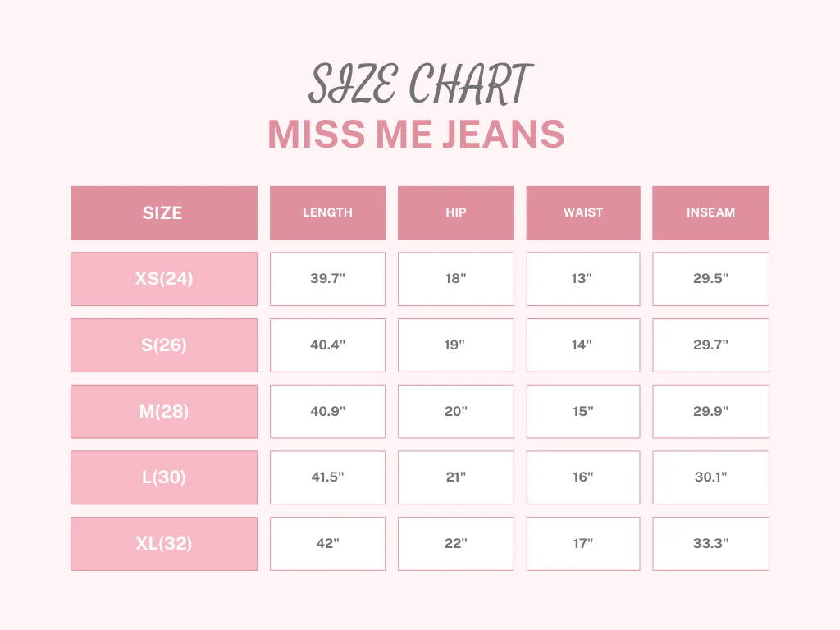
Task: Click the "Size Chart" script title
Action: pos(419,84)
